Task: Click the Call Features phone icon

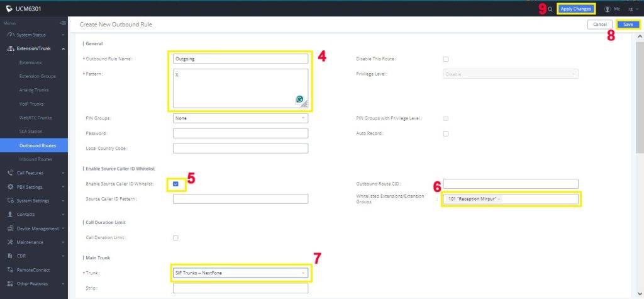Action: pyautogui.click(x=11, y=173)
